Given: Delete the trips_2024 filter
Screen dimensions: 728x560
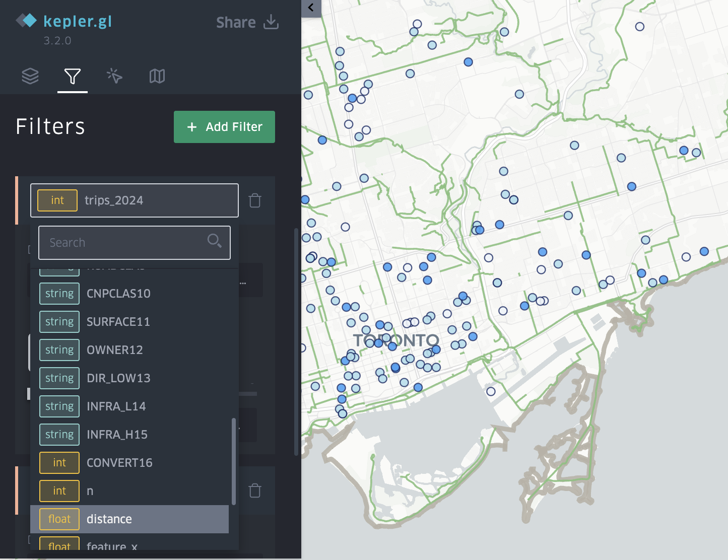Looking at the screenshot, I should 255,200.
